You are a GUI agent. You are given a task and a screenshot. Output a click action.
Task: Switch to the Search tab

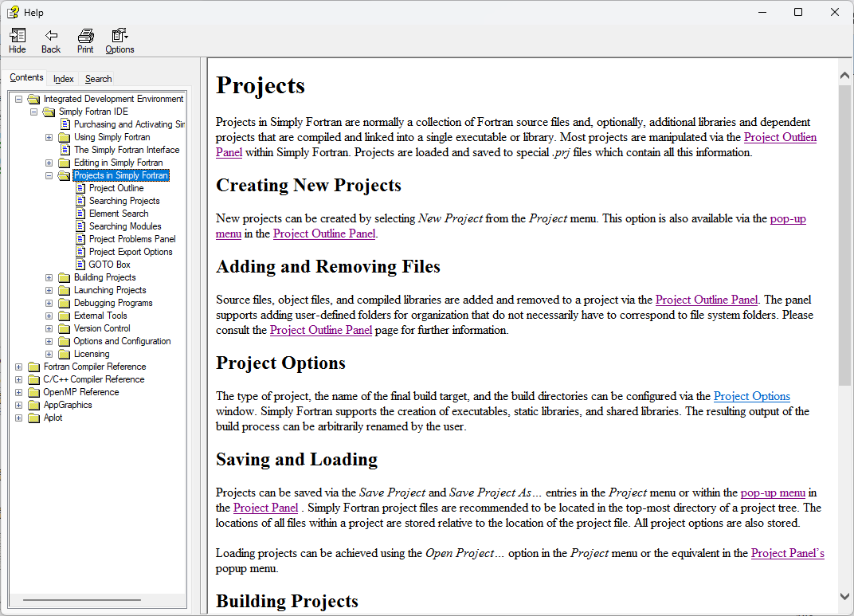pos(98,79)
